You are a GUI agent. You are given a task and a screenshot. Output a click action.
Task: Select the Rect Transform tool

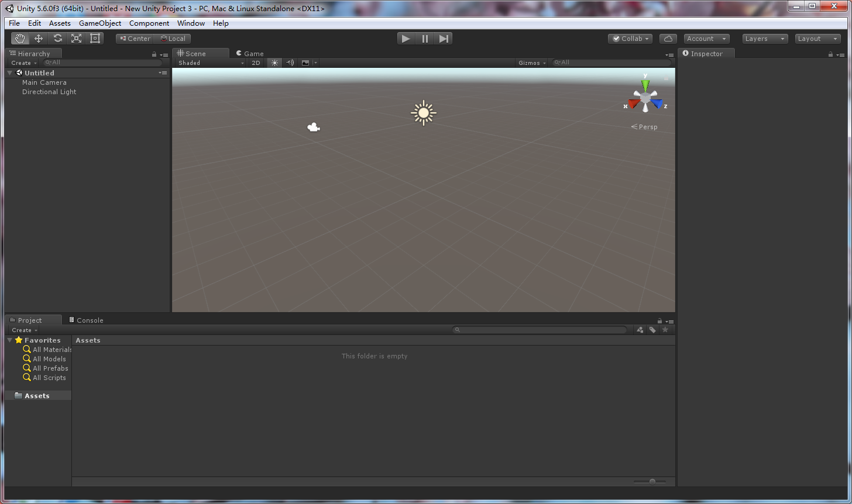pyautogui.click(x=95, y=38)
